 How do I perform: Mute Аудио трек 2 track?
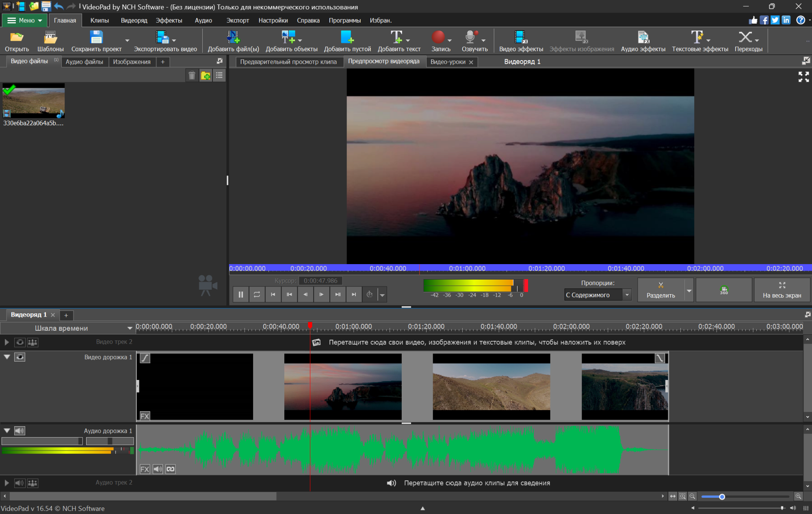19,483
